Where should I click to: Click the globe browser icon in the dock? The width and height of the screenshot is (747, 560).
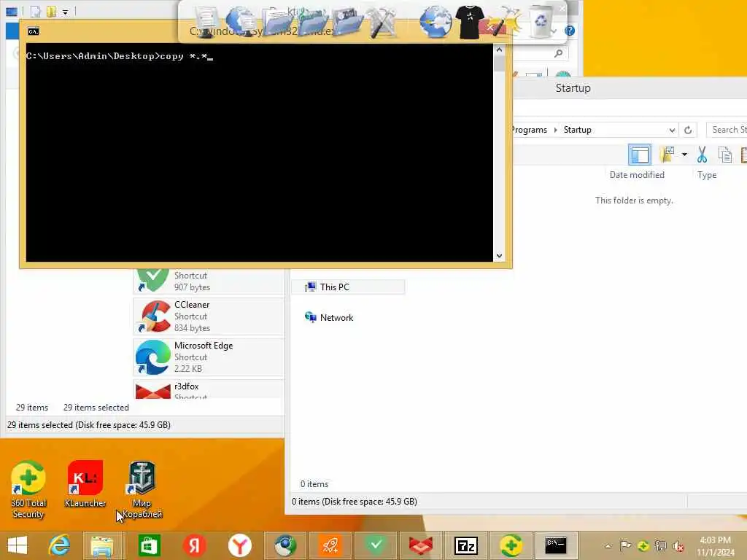click(435, 22)
